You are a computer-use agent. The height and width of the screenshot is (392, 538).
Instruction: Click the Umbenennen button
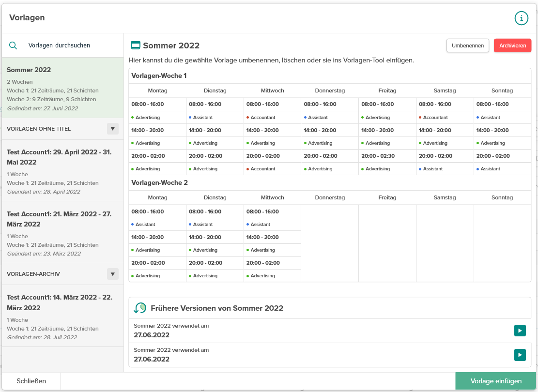pos(468,45)
